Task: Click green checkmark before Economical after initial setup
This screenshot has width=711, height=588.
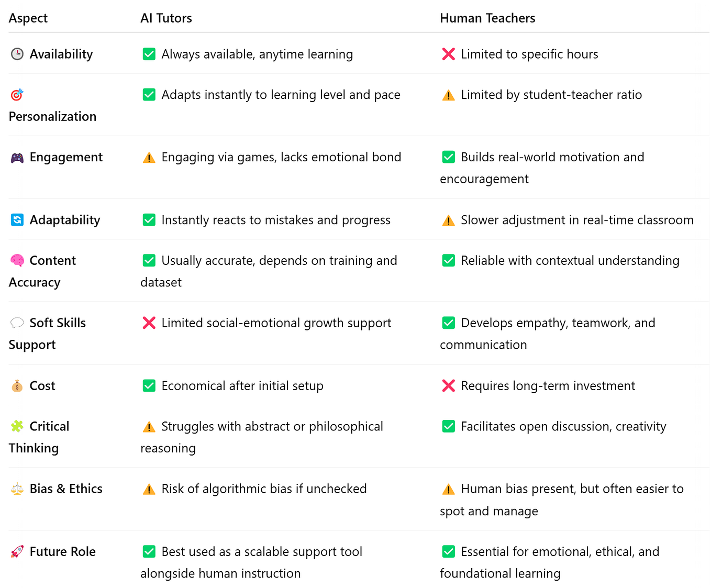Action: click(x=149, y=386)
